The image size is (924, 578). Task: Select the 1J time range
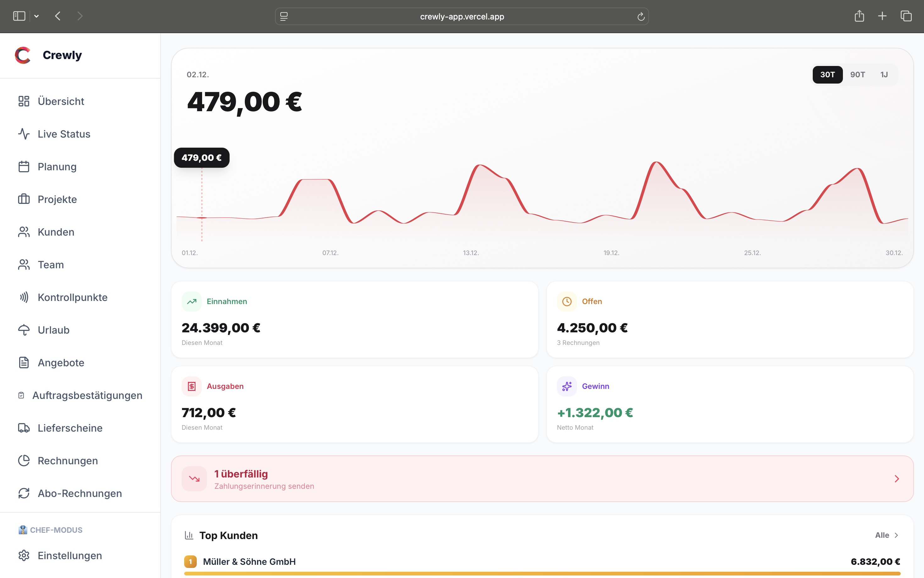[x=884, y=74]
